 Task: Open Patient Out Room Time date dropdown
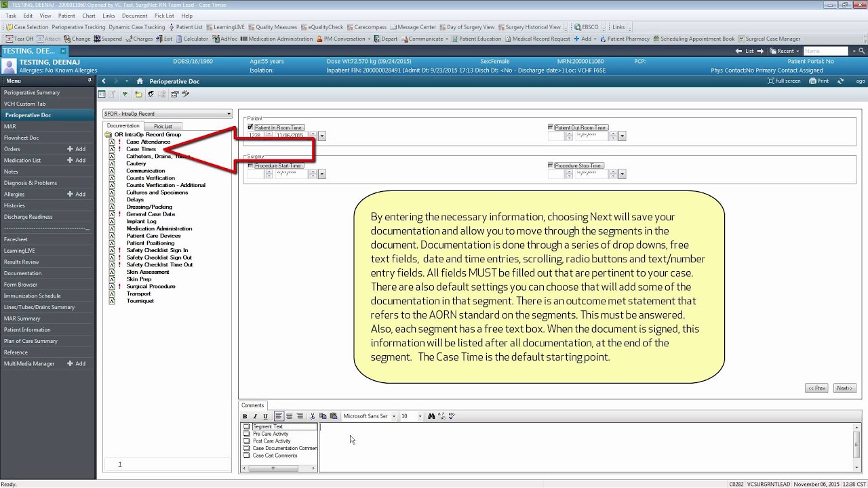[x=622, y=136]
